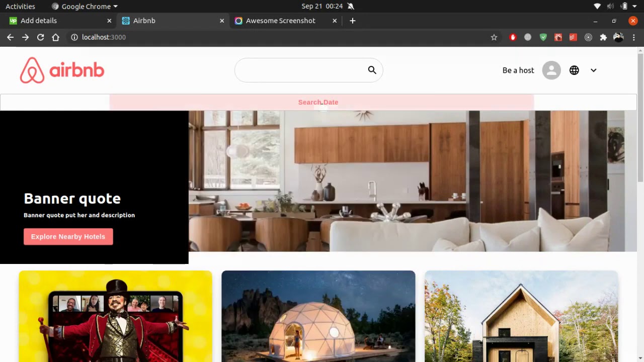Click the site information icon
Image resolution: width=644 pixels, height=362 pixels.
tap(74, 37)
